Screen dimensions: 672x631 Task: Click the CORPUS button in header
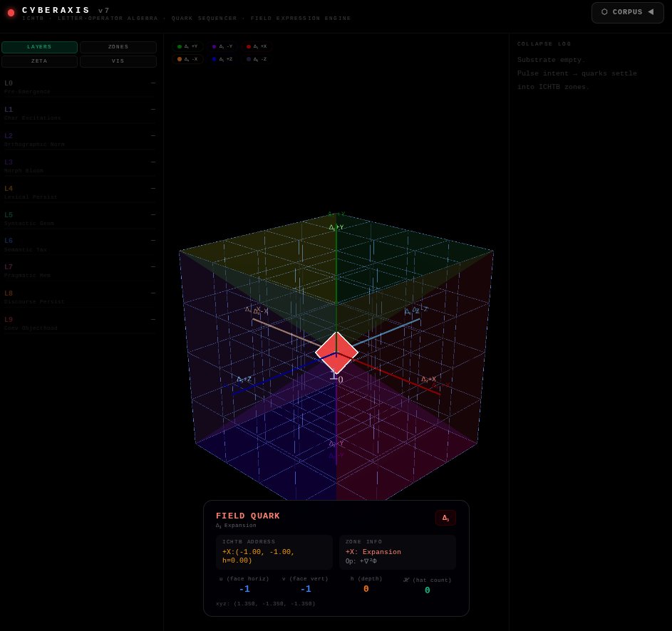(627, 12)
